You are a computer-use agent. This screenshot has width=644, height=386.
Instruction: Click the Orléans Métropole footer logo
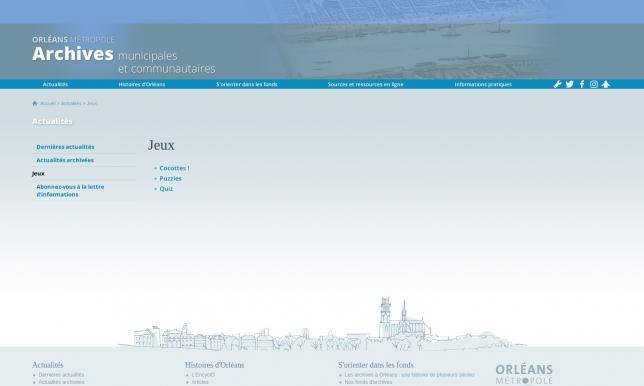[524, 374]
